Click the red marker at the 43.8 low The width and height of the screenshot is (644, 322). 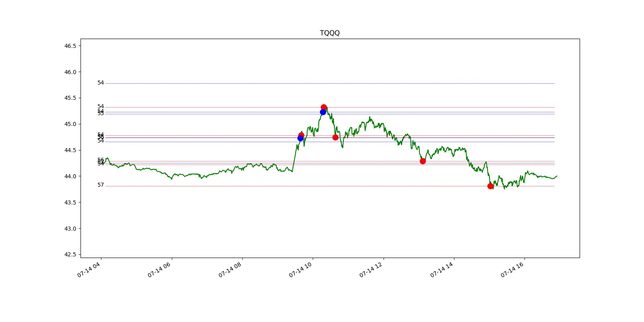[x=490, y=186]
